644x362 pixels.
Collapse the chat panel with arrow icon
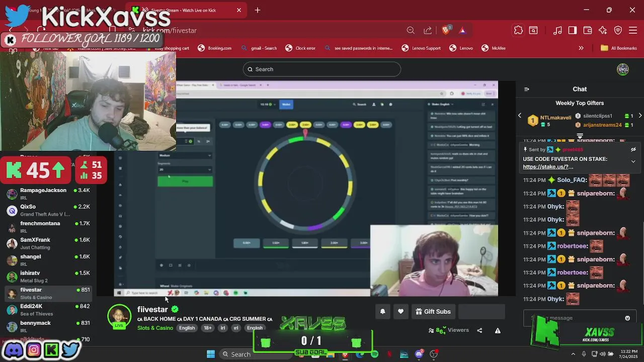coord(527,89)
